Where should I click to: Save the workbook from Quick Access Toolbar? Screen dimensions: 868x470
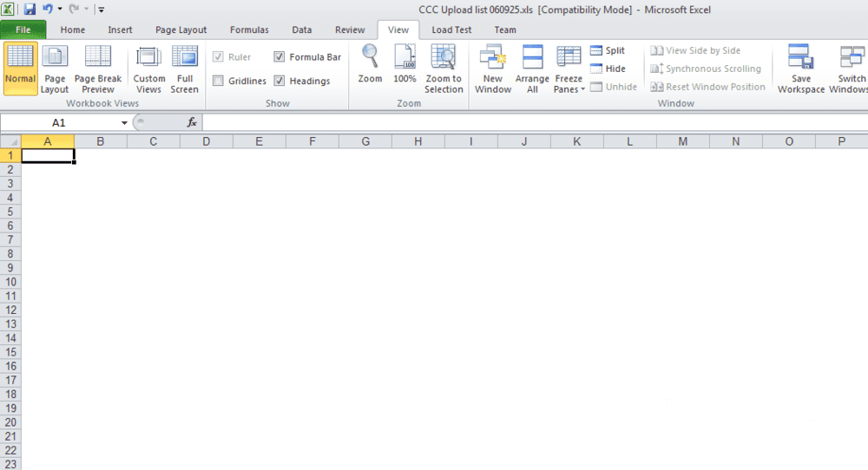[29, 9]
